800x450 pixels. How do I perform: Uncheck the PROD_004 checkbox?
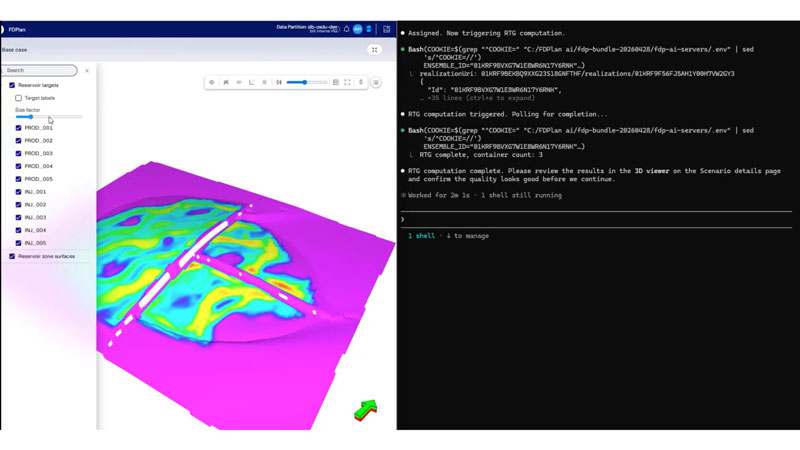18,166
